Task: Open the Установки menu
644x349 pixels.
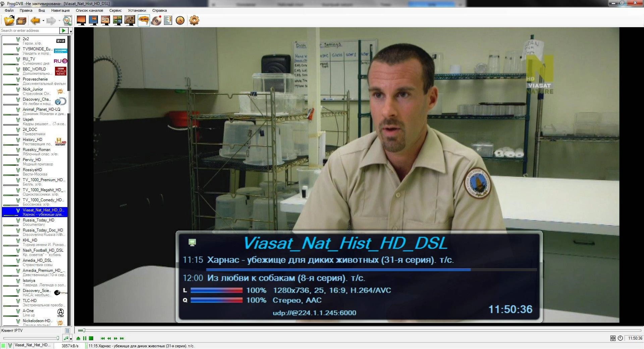Action: tap(137, 10)
